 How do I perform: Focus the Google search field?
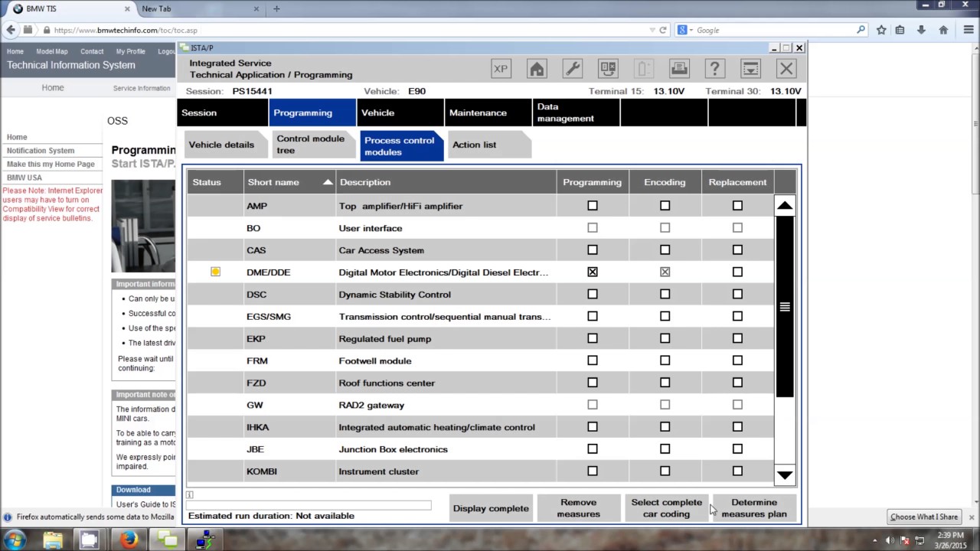[x=773, y=30]
